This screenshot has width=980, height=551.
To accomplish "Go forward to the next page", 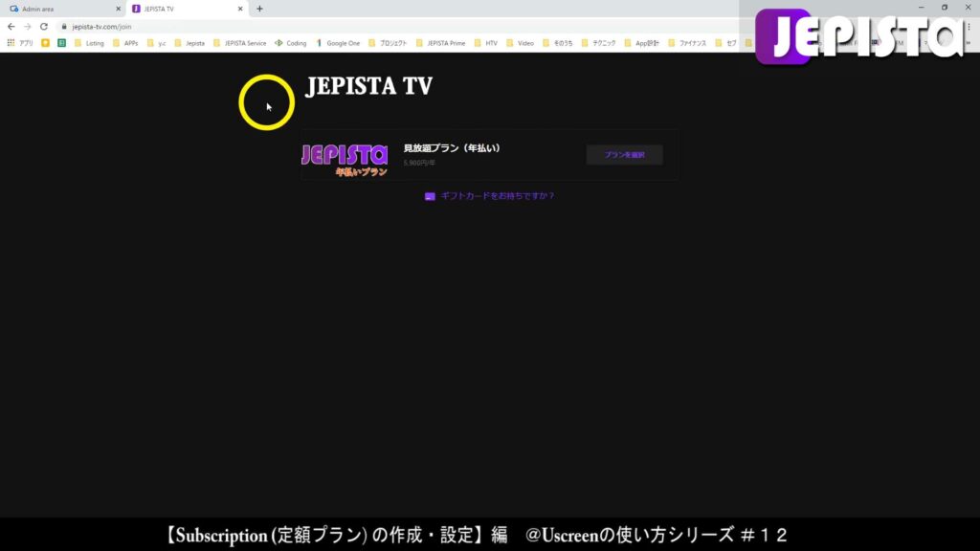I will pyautogui.click(x=28, y=26).
